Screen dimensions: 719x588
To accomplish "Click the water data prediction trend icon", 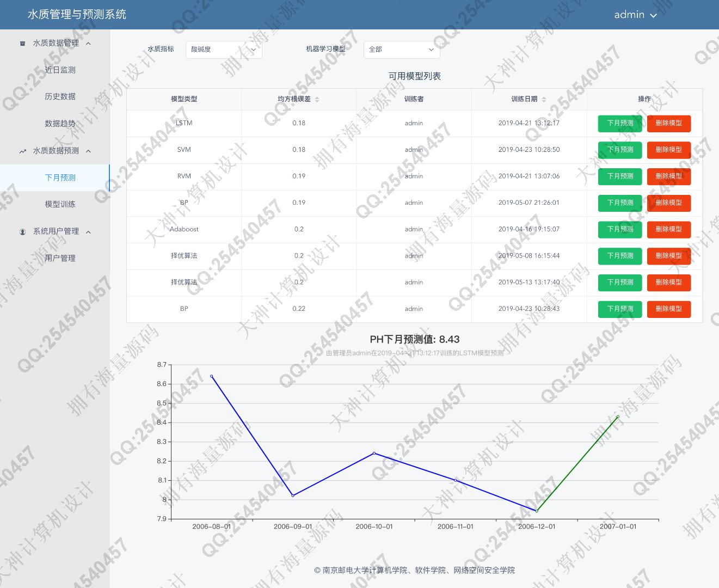I will point(22,151).
